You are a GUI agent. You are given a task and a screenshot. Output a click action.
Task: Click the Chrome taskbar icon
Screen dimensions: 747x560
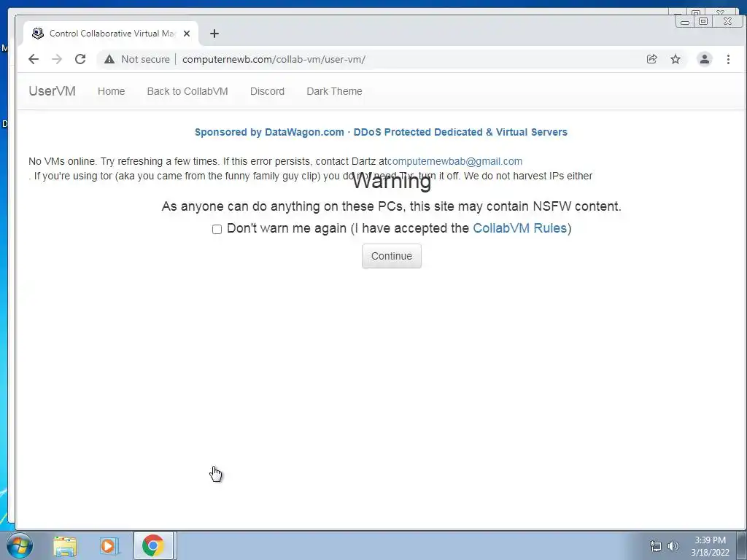tap(153, 545)
